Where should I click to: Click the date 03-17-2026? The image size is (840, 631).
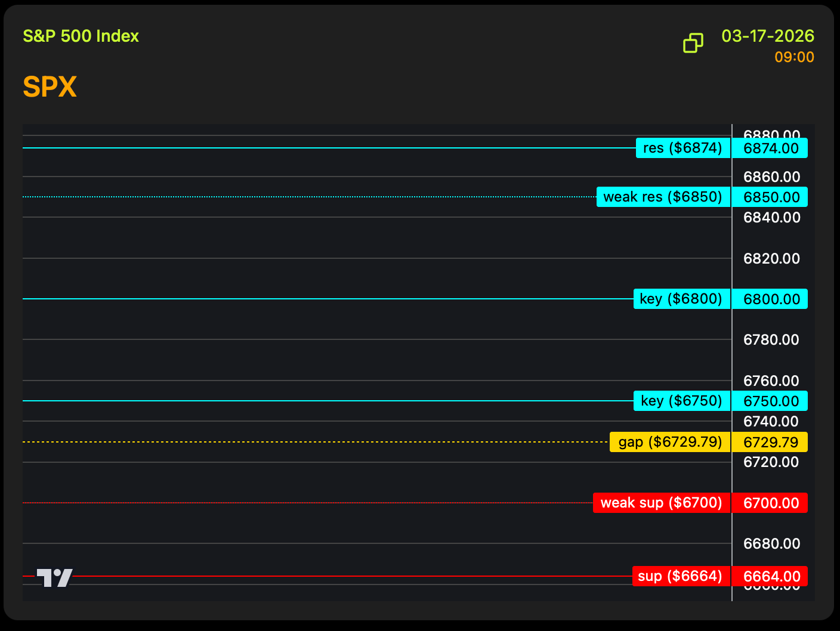pyautogui.click(x=768, y=36)
